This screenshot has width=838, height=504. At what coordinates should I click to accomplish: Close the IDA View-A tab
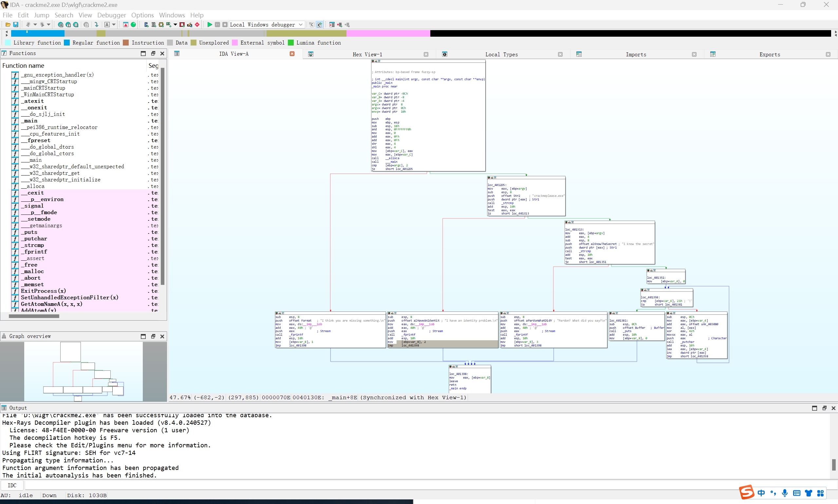click(x=292, y=54)
